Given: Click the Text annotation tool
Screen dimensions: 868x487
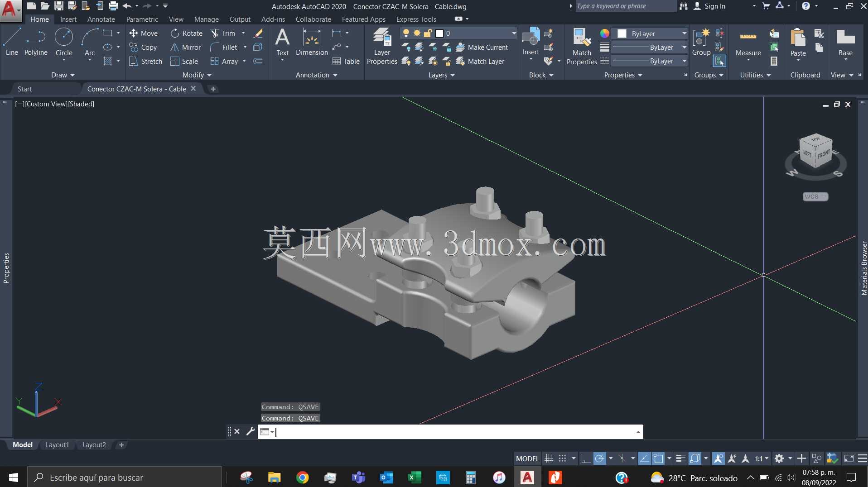Looking at the screenshot, I should pyautogui.click(x=282, y=42).
